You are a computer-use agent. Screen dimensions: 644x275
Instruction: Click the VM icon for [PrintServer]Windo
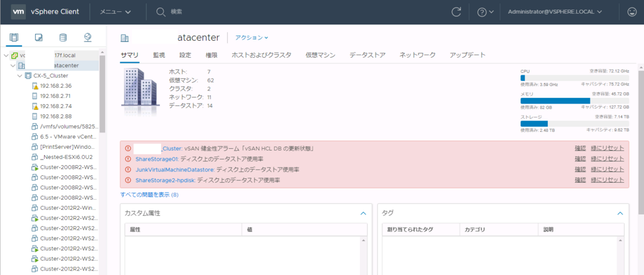pyautogui.click(x=35, y=147)
